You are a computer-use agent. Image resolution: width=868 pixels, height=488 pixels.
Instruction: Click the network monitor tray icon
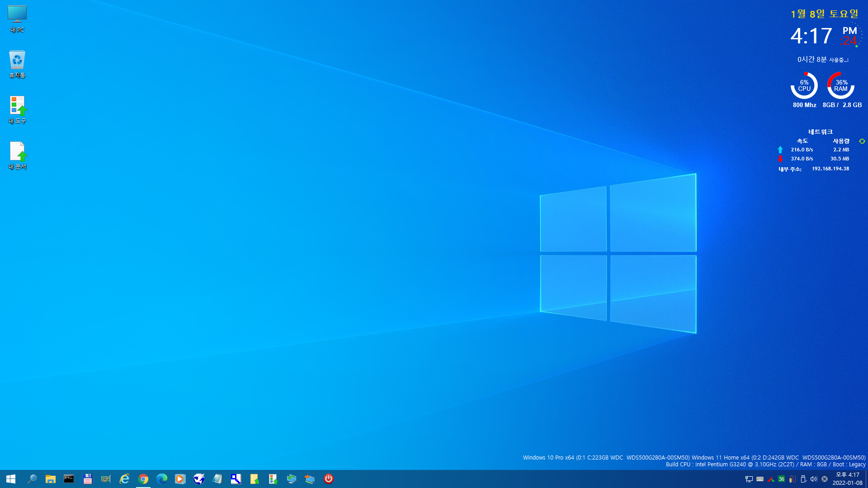(x=749, y=479)
